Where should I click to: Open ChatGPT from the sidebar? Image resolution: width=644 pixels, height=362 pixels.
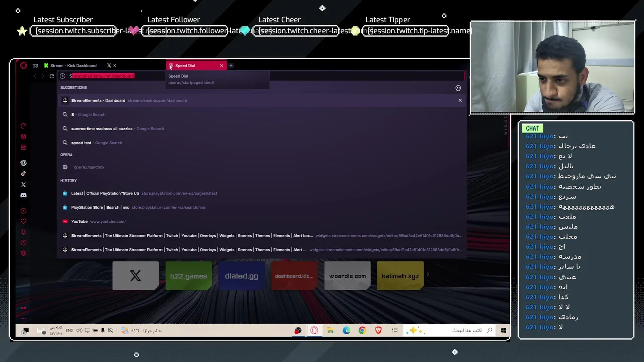pos(23,163)
